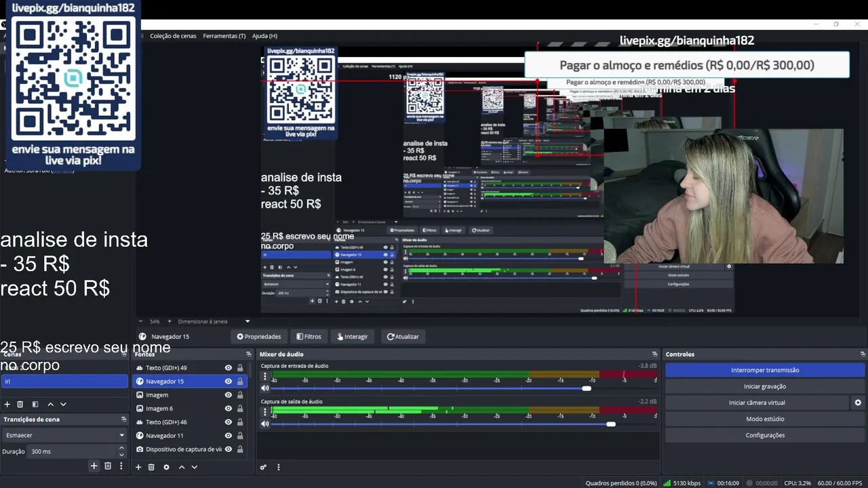Click the Interagir button

tap(353, 336)
